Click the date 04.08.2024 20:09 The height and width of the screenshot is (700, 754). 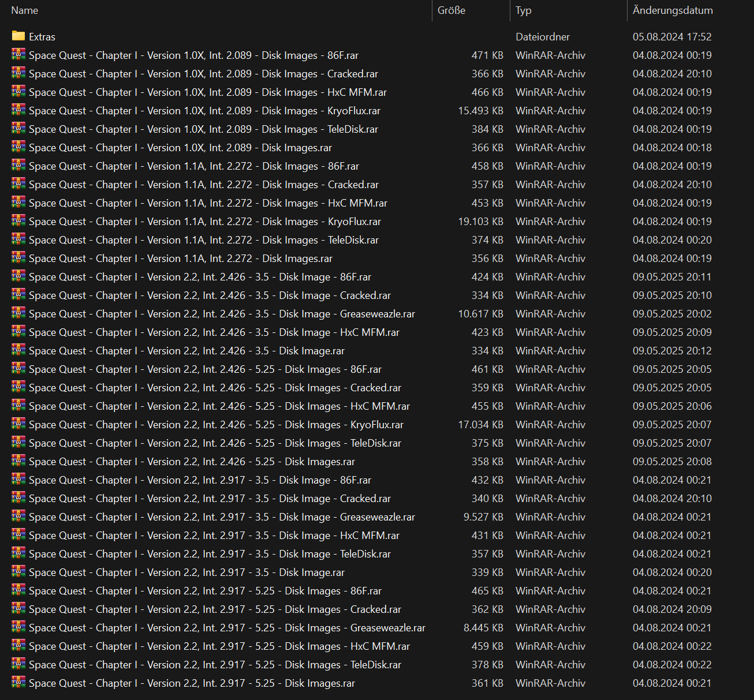[x=672, y=609]
